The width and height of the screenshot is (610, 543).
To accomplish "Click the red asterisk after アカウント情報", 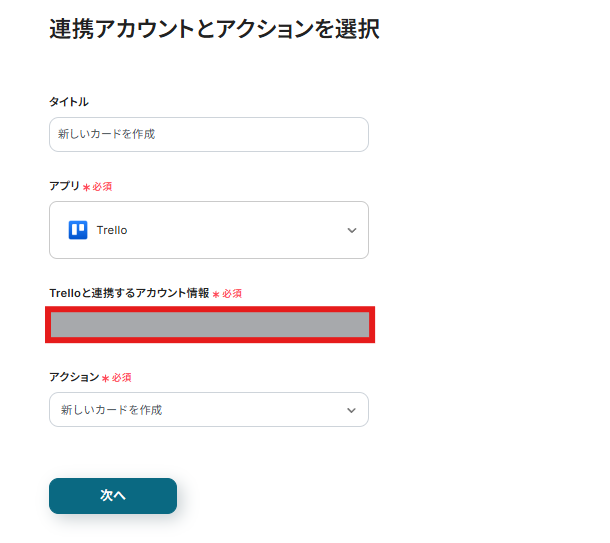I will point(216,294).
